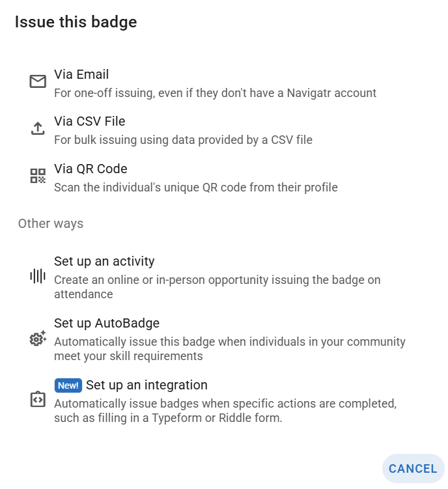The height and width of the screenshot is (489, 448).
Task: Click the CSV upload arrow icon
Action: click(38, 128)
